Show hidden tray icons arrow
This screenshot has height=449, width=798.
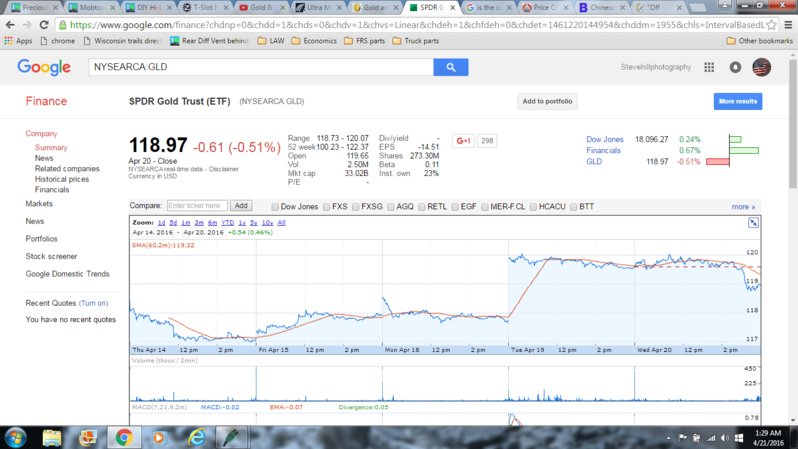(x=668, y=438)
